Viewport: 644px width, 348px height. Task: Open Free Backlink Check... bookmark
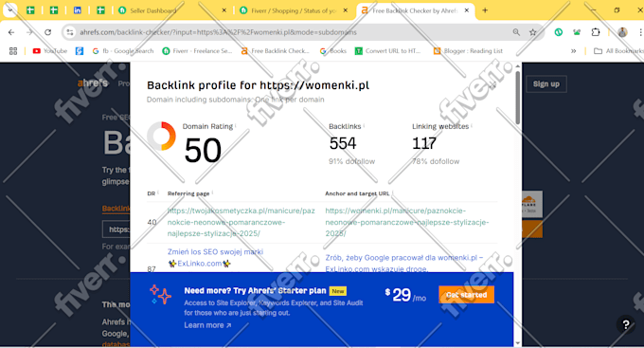[x=276, y=51]
